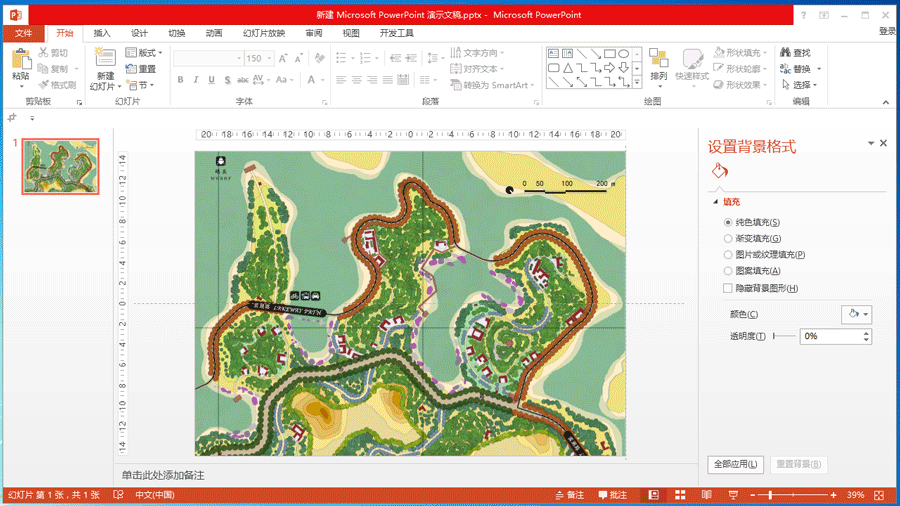Click the Fill paint bucket icon in the pane

pos(719,170)
